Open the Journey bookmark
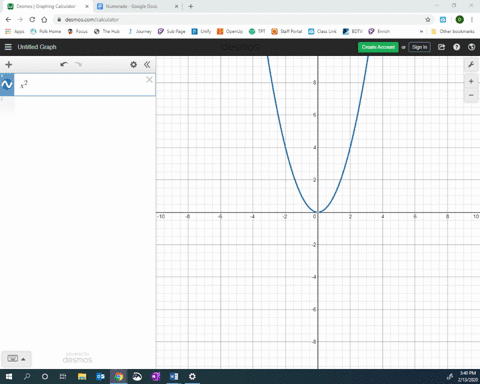The width and height of the screenshot is (480, 384). tap(140, 31)
